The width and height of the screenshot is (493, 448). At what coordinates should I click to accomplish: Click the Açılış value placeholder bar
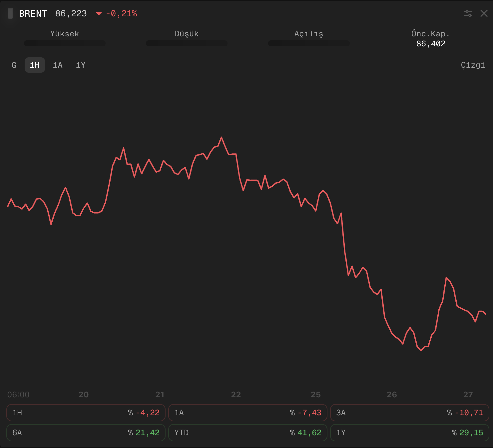pos(309,43)
